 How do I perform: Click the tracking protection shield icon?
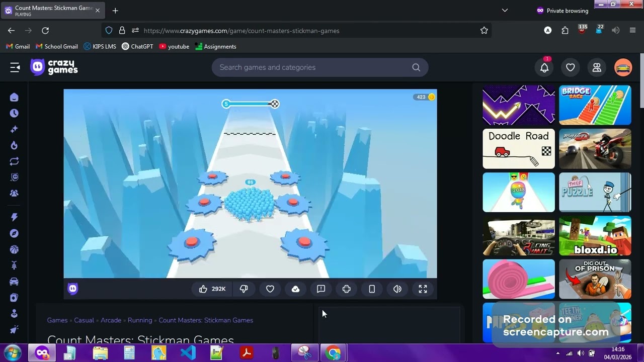point(109,31)
